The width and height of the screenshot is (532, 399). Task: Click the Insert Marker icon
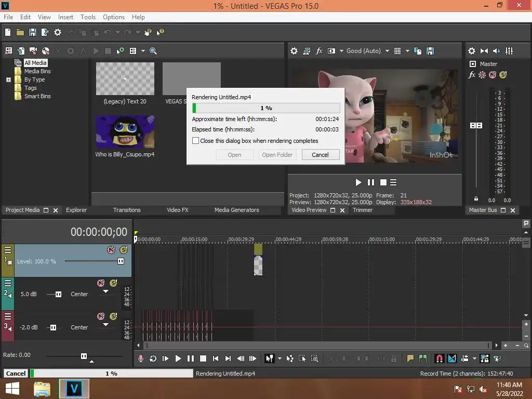410,358
